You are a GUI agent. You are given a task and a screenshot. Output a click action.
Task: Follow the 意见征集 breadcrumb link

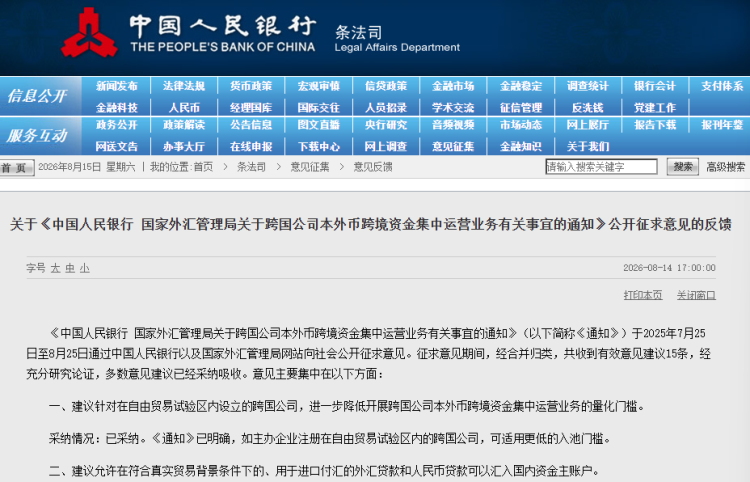click(310, 167)
